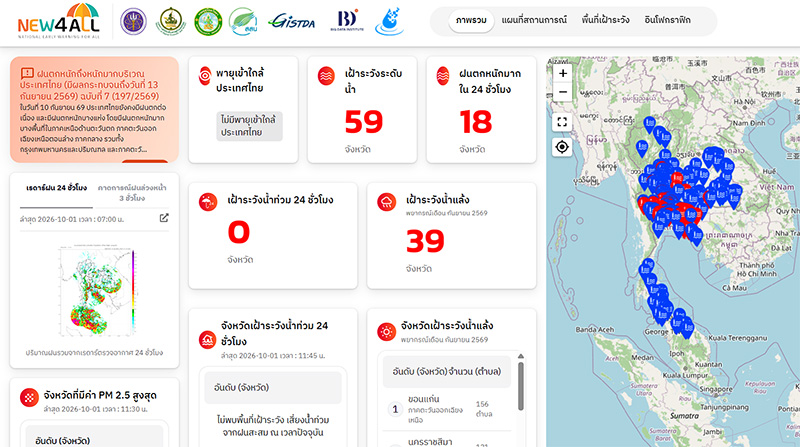Click the Big Data Institute logo
The height and width of the screenshot is (447, 800).
click(347, 21)
